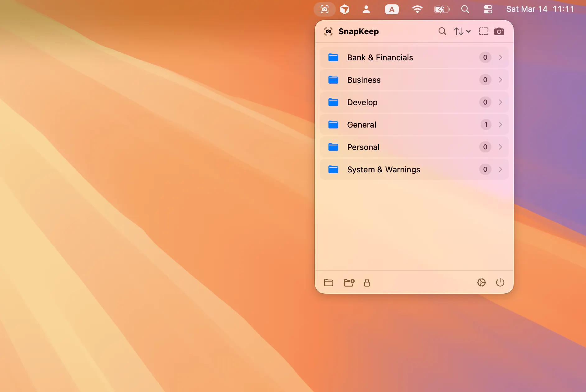Take a screenshot with the camera icon
The height and width of the screenshot is (392, 586).
[499, 31]
